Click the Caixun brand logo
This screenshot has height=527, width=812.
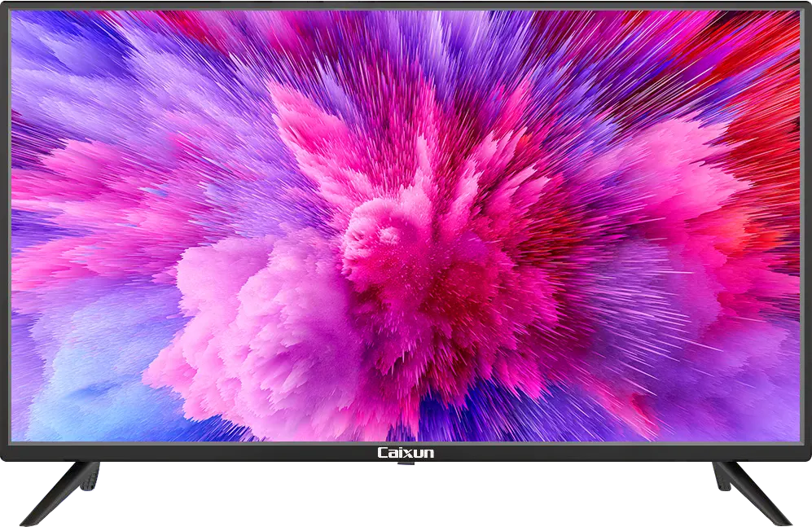point(406,453)
